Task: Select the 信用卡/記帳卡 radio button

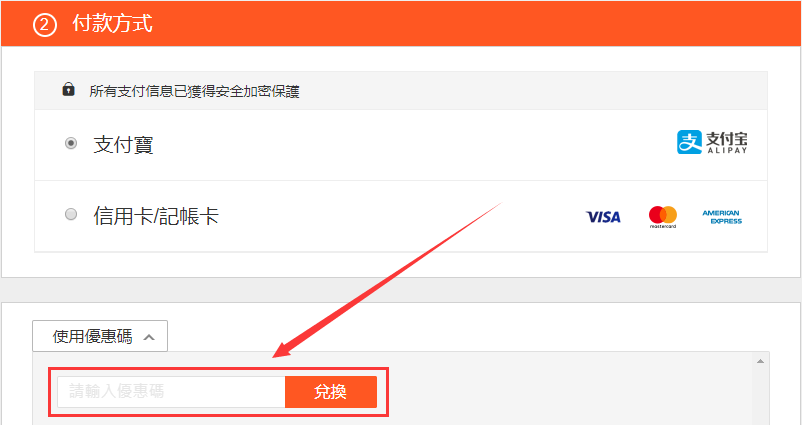Action: (71, 214)
